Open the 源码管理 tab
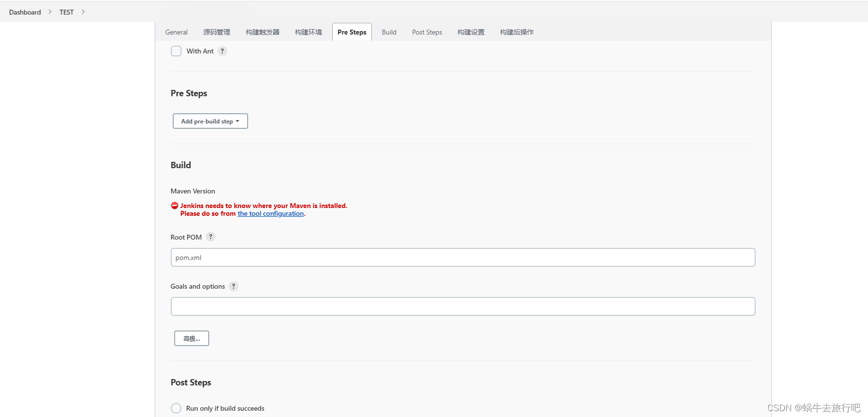The height and width of the screenshot is (417, 868). (217, 32)
